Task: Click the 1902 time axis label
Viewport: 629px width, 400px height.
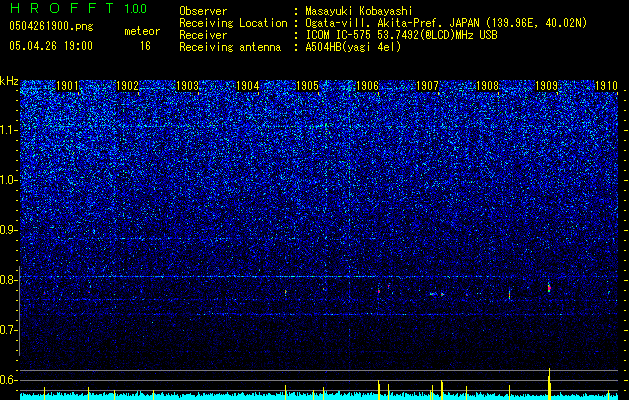Action: [128, 86]
